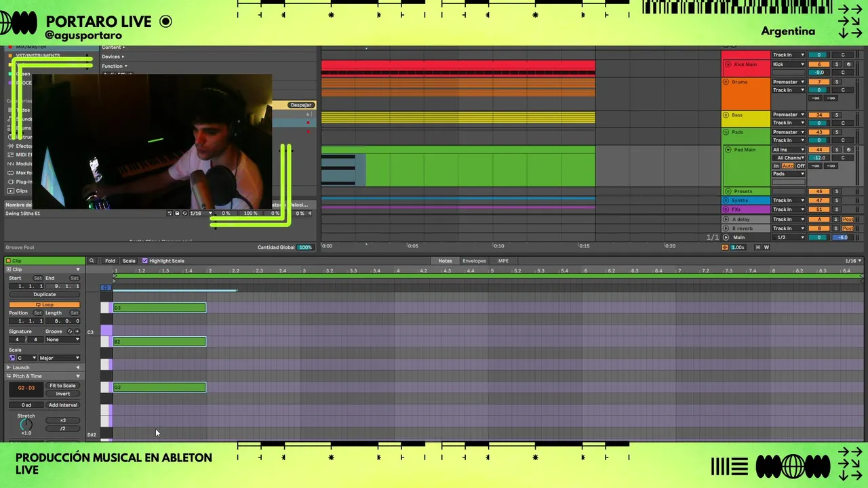The width and height of the screenshot is (868, 488).
Task: Expand the Devices filter menu
Action: [x=113, y=57]
